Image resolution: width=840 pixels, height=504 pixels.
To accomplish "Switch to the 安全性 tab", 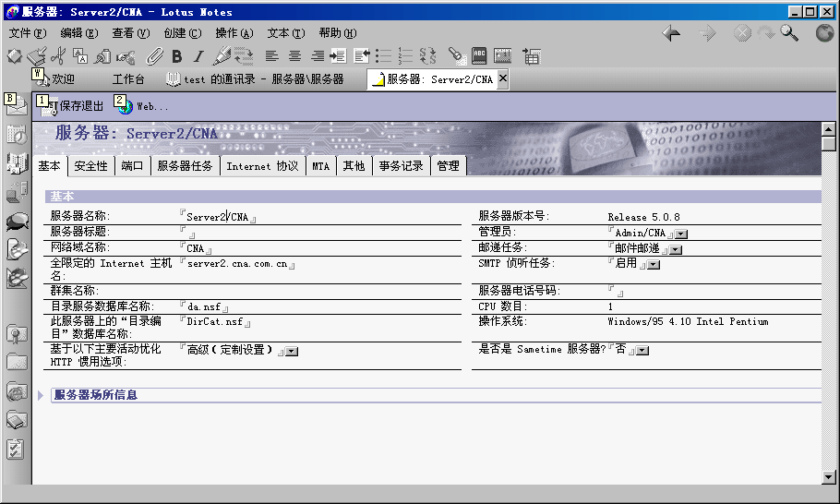I will coord(90,166).
